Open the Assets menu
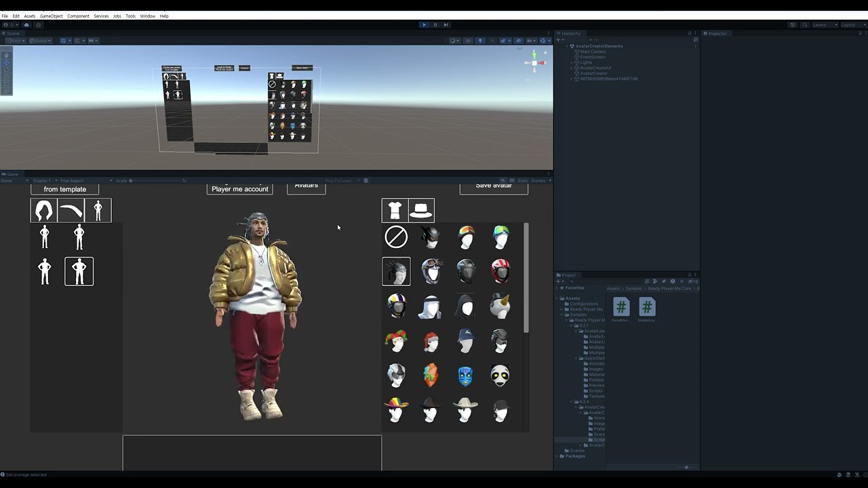This screenshot has height=488, width=868. (30, 16)
